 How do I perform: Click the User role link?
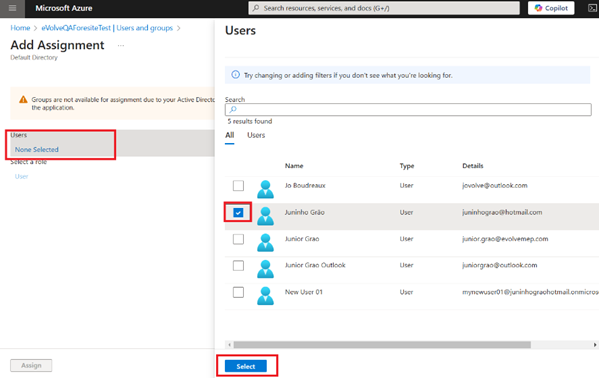click(x=21, y=176)
